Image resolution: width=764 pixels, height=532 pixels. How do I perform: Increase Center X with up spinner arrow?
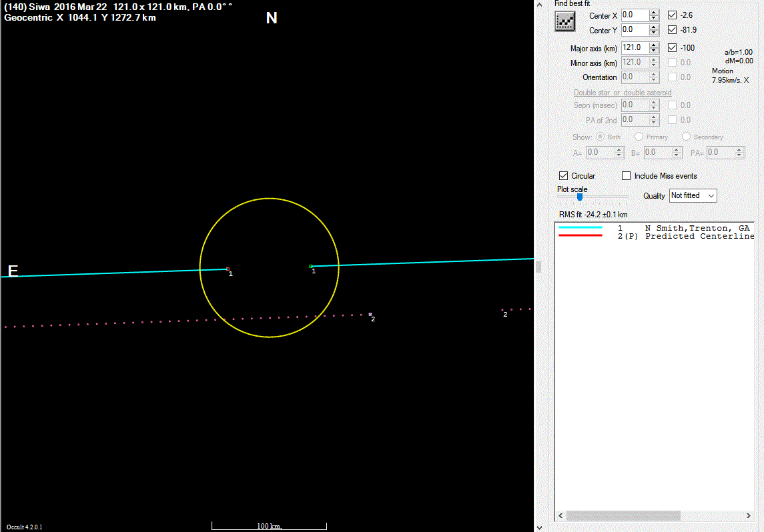[654, 12]
